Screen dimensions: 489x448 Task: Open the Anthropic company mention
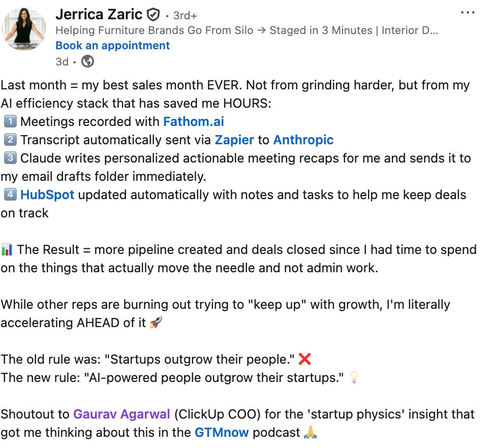303,140
